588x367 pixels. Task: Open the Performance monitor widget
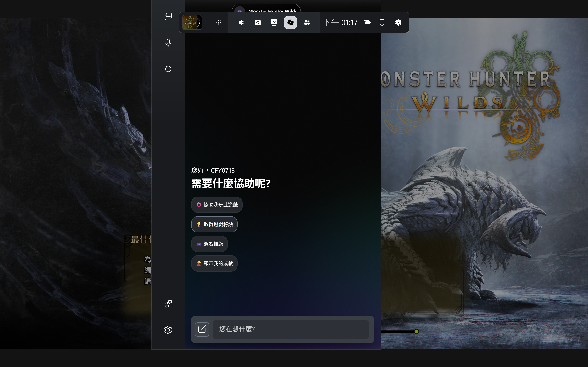click(274, 23)
